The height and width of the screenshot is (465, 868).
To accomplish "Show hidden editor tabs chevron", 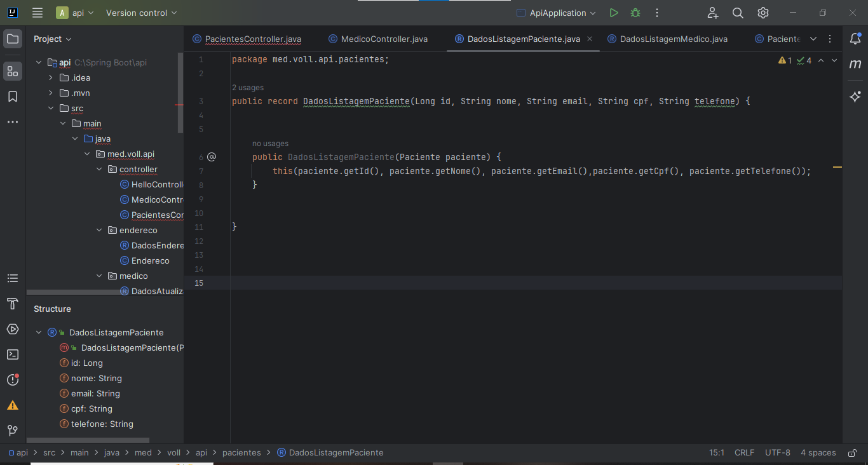I will (x=813, y=39).
